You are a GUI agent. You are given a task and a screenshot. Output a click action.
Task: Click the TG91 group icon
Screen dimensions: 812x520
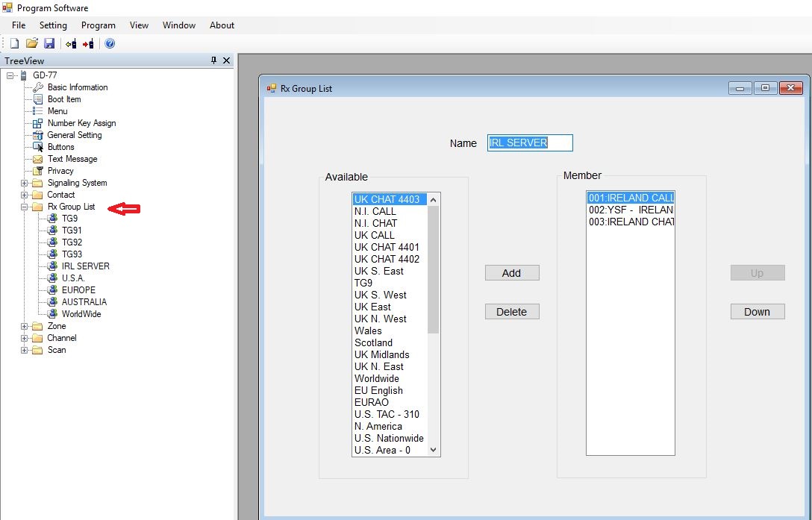click(x=52, y=231)
